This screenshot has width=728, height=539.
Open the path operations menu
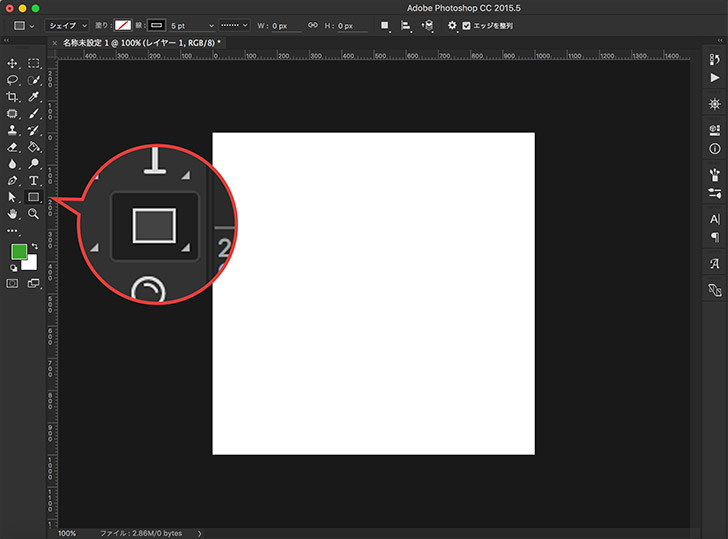385,26
